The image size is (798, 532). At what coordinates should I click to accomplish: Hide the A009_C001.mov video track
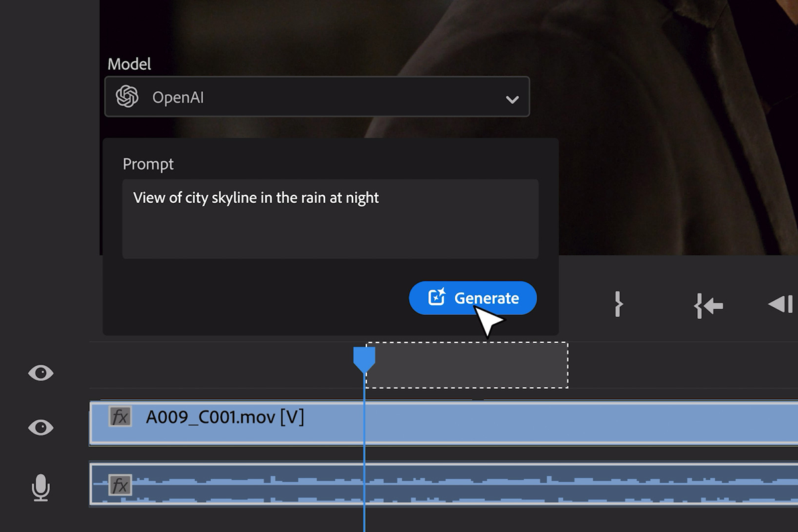[41, 427]
